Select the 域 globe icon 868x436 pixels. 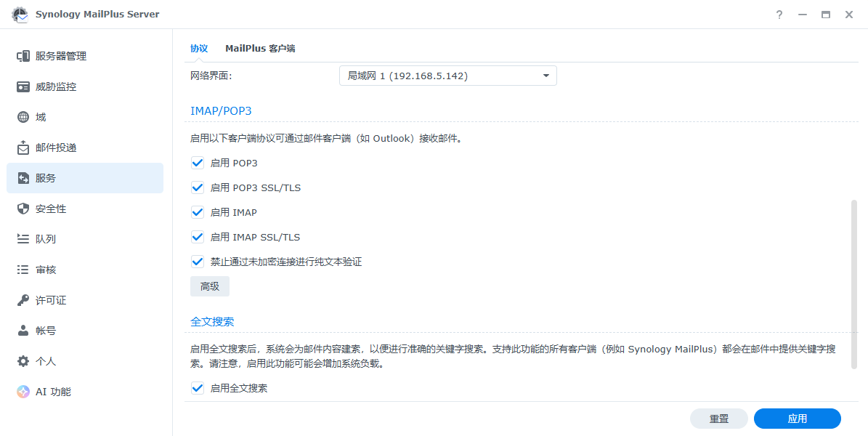click(23, 117)
